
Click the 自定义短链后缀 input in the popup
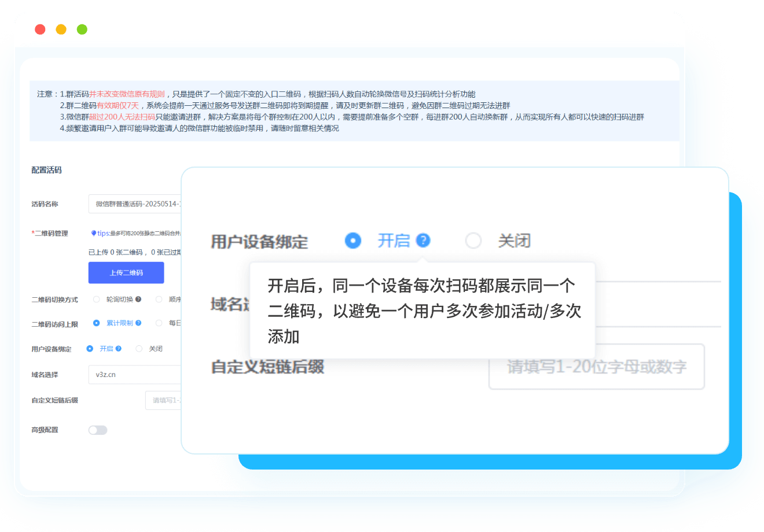(597, 367)
